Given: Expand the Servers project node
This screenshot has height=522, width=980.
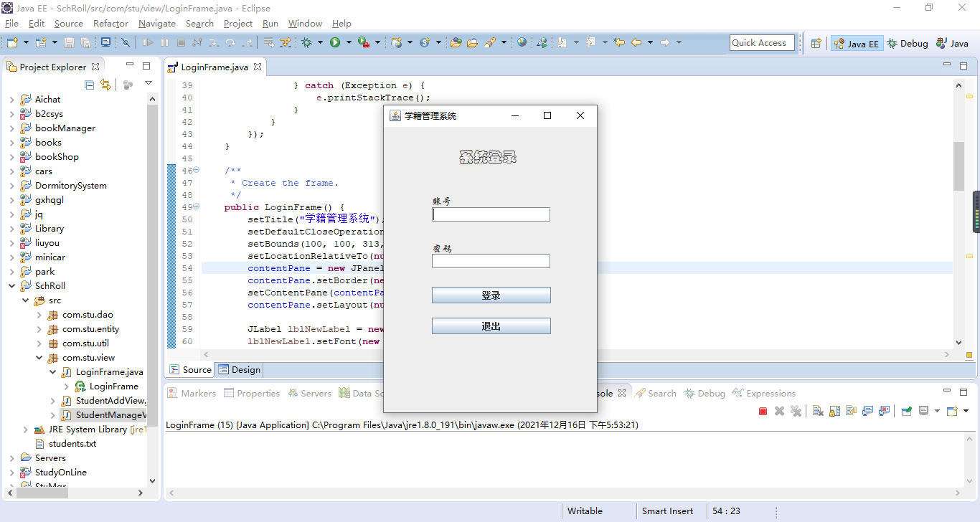Looking at the screenshot, I should [x=12, y=457].
